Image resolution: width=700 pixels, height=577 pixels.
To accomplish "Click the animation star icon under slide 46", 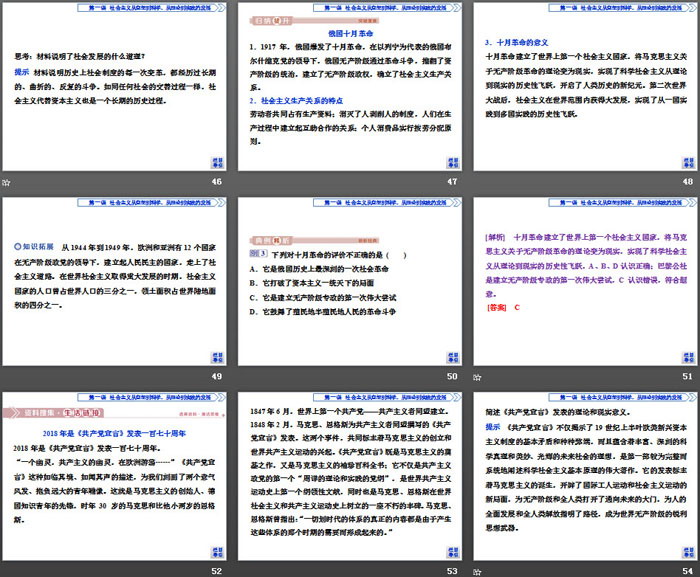I will point(6,181).
